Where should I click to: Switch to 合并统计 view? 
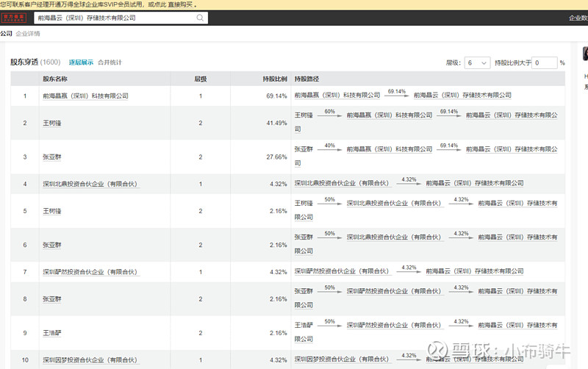(x=110, y=62)
